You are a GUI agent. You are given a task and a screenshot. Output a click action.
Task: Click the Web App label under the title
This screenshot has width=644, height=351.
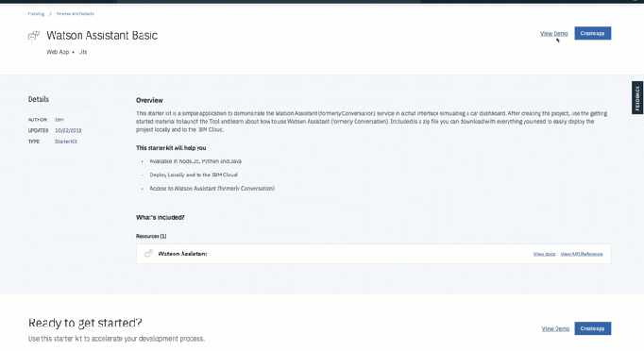58,52
